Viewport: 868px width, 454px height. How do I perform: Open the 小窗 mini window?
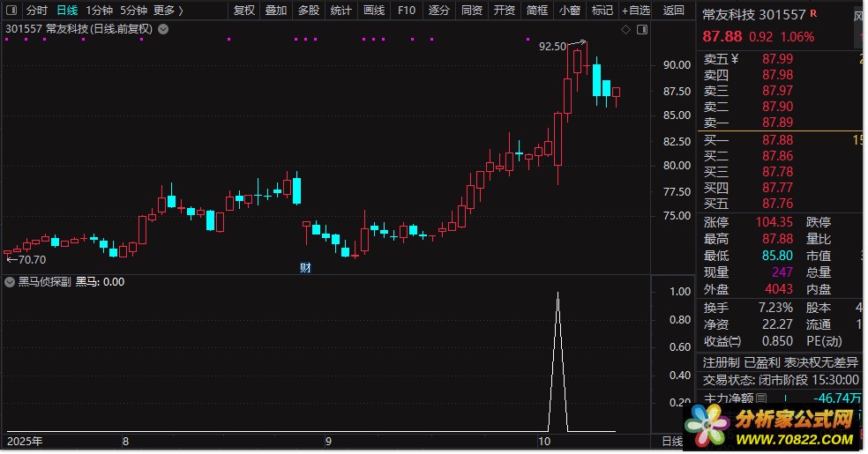pos(570,10)
